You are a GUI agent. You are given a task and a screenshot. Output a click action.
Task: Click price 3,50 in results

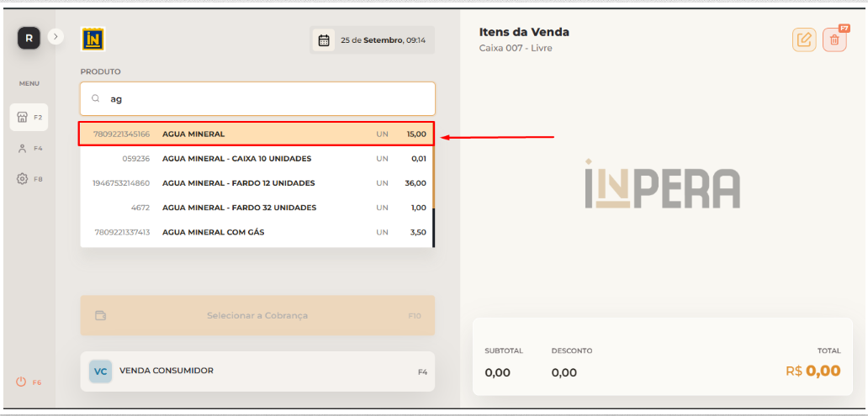point(418,232)
